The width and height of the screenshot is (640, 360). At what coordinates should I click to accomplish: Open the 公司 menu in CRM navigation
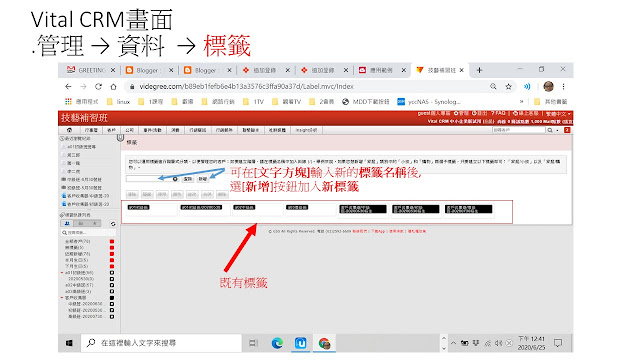(129, 130)
